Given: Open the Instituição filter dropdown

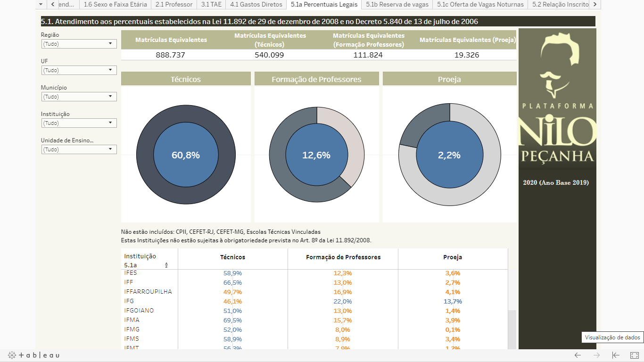Looking at the screenshot, I should [x=79, y=123].
